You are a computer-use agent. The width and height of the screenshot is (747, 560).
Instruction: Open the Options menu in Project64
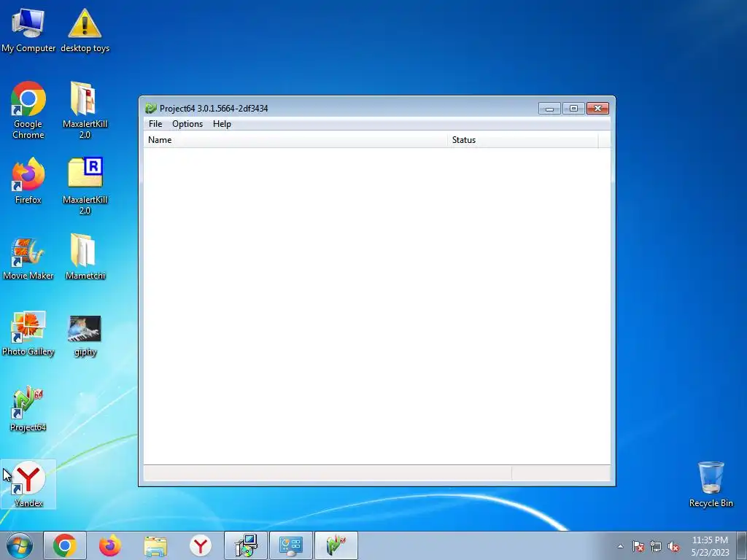pyautogui.click(x=187, y=124)
